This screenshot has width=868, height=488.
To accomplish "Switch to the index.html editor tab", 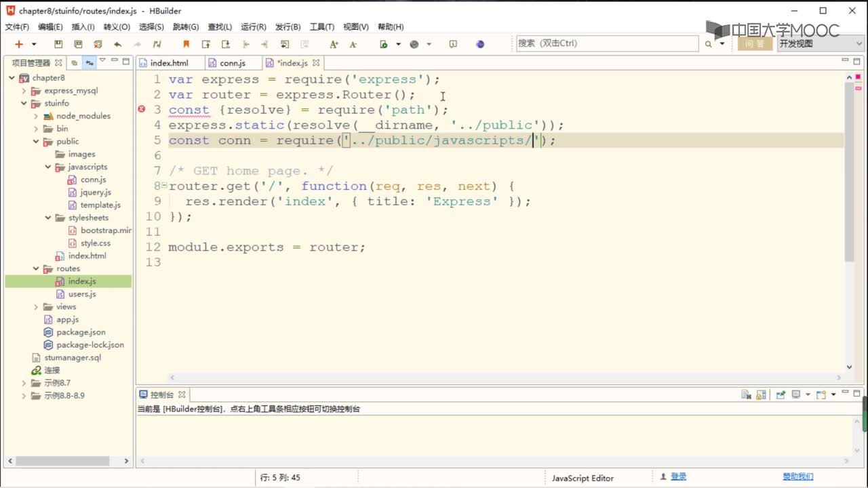I will coord(169,63).
